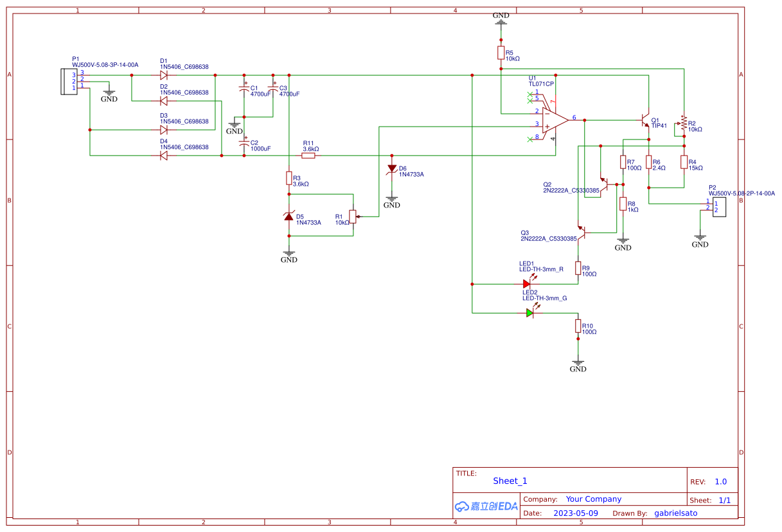Select potentiometer R1 symbol
This screenshot has width=782, height=532.
click(x=352, y=217)
